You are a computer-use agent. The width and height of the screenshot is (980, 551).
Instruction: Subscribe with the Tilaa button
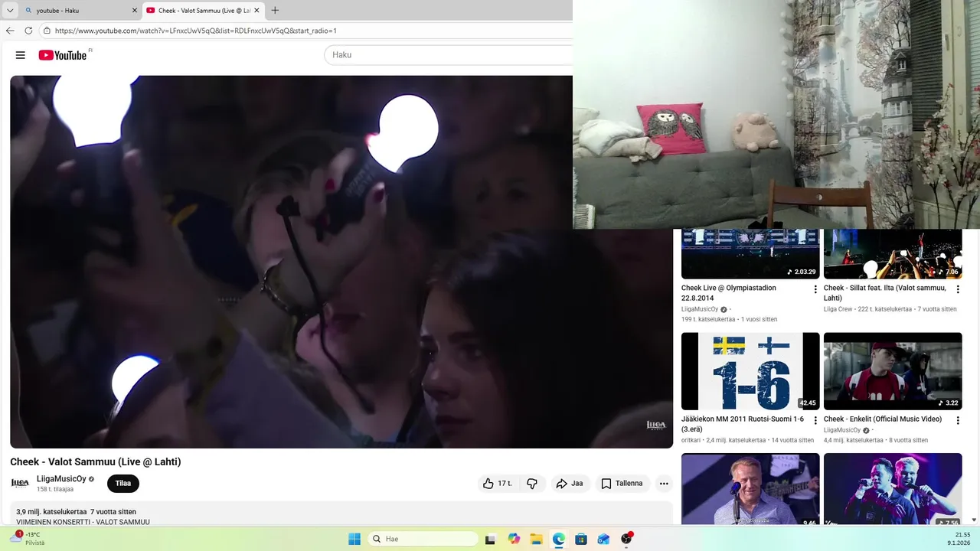point(123,484)
